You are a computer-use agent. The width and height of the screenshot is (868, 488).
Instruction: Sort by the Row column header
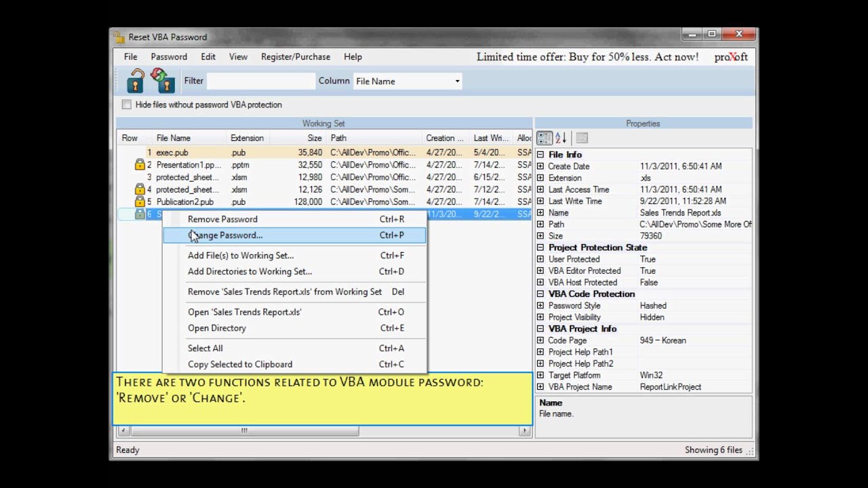pos(135,138)
